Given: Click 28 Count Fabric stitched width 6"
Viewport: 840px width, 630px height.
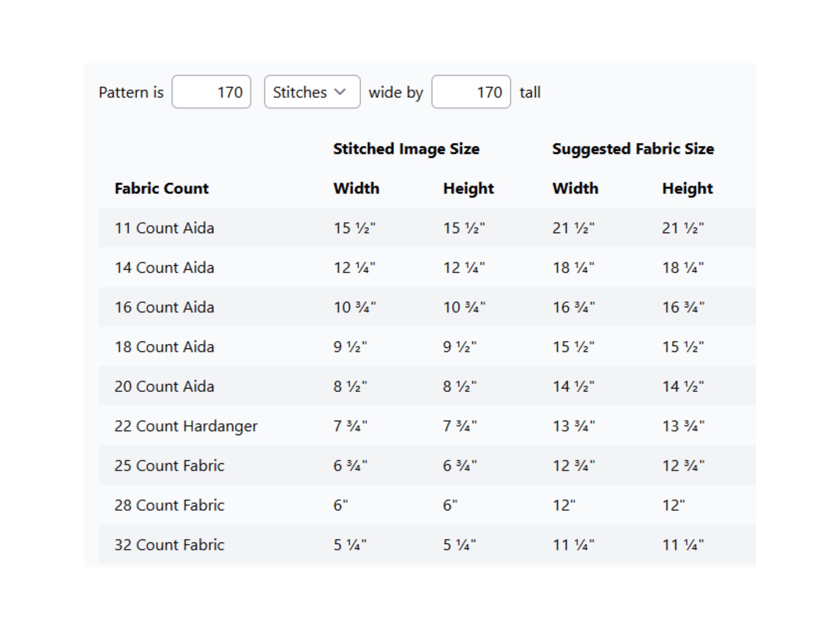Looking at the screenshot, I should pyautogui.click(x=341, y=505).
